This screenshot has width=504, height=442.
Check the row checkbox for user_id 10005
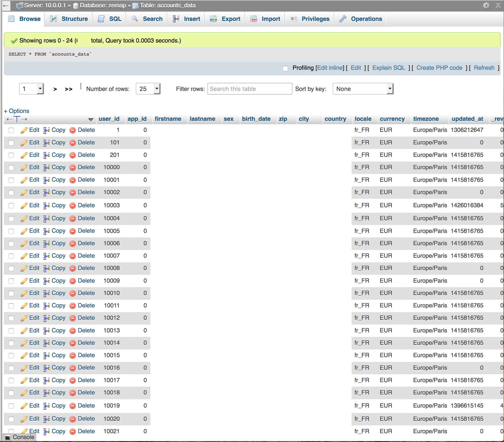pos(11,231)
